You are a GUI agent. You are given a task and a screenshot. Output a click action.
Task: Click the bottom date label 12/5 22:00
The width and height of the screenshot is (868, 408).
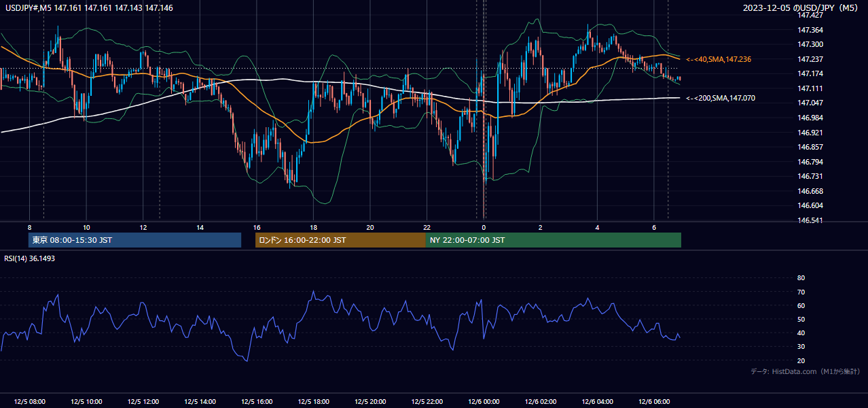(x=427, y=402)
